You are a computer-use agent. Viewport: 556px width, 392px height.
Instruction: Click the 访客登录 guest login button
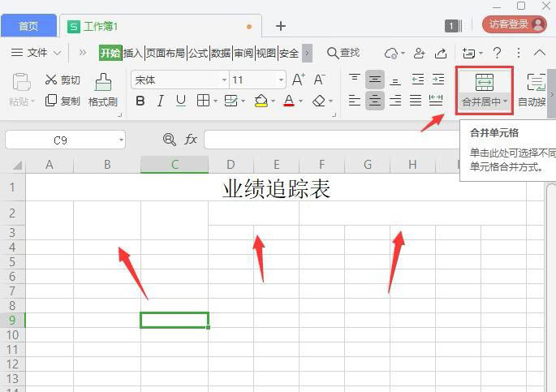[x=515, y=24]
